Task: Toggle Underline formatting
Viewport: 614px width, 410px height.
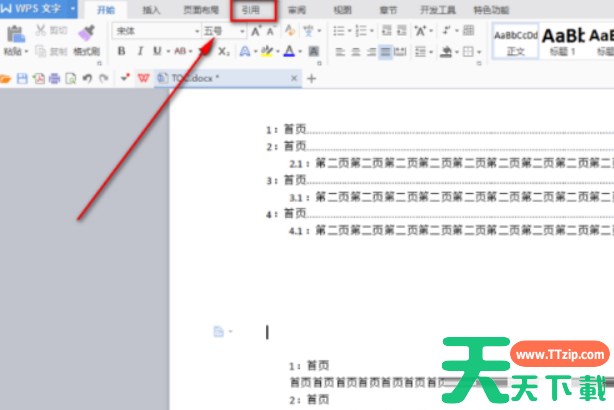Action: 157,51
